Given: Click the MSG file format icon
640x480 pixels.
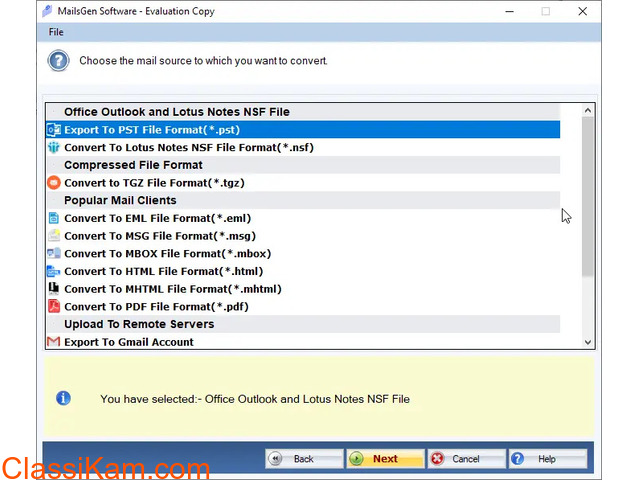Looking at the screenshot, I should (54, 236).
